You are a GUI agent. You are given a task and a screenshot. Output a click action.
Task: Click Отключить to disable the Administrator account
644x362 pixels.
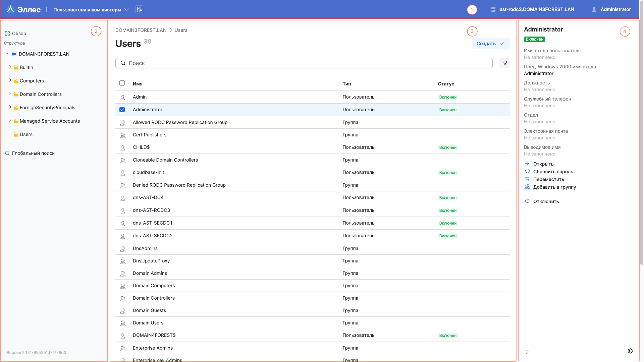(x=546, y=201)
